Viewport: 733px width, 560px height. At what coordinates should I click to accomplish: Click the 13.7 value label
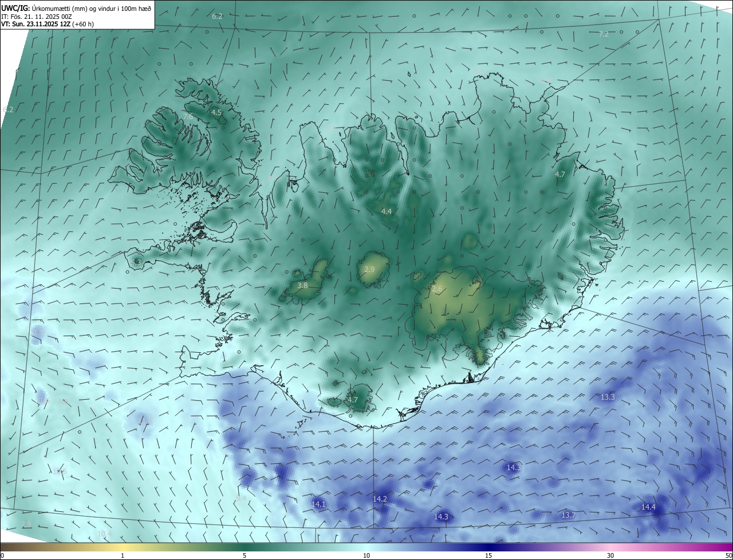point(568,515)
